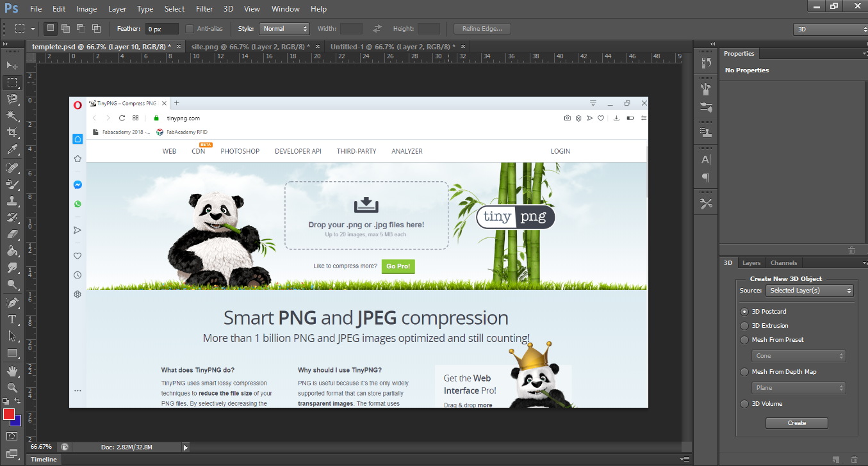Toggle Quick Mask mode

[12, 436]
